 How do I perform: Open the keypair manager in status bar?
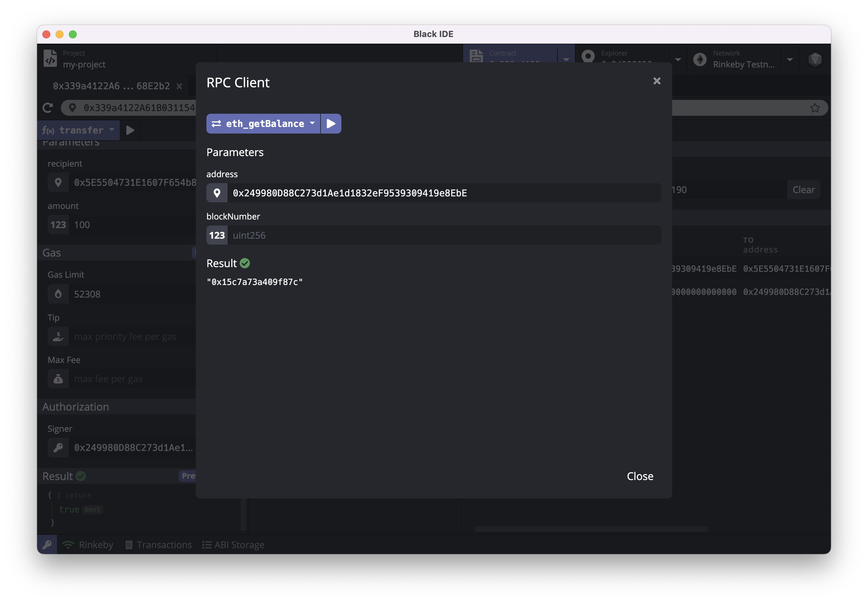(47, 544)
